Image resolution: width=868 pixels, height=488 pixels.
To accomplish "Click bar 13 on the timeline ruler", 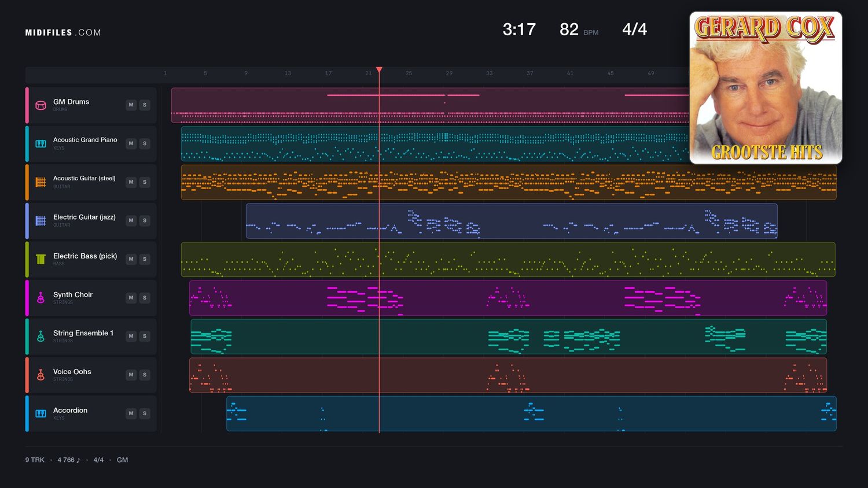I will pos(288,73).
